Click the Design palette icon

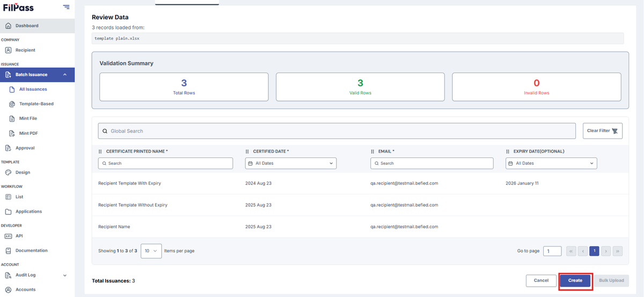(x=8, y=172)
